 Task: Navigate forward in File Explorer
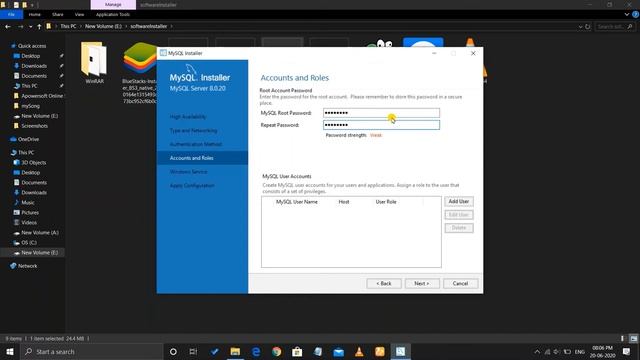pos(20,27)
